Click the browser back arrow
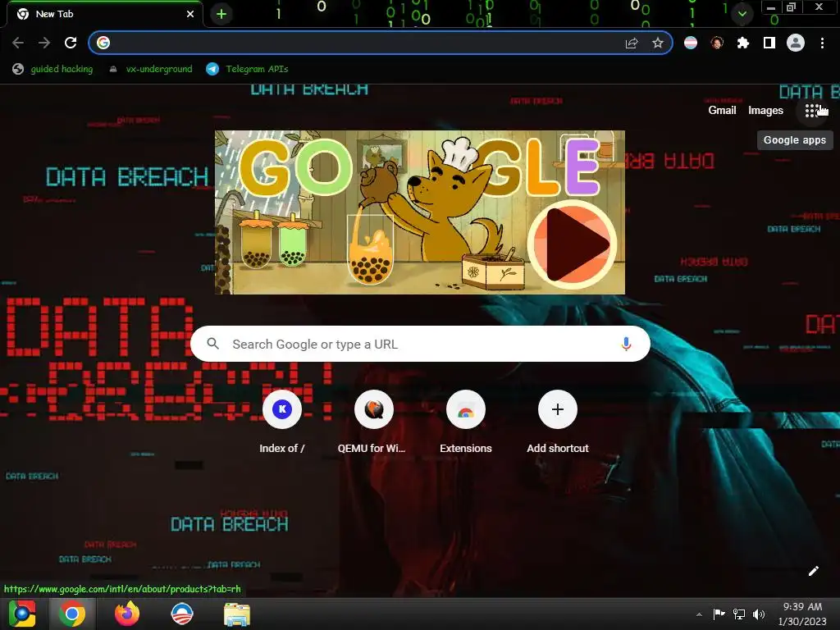Viewport: 840px width, 630px height. 18,43
